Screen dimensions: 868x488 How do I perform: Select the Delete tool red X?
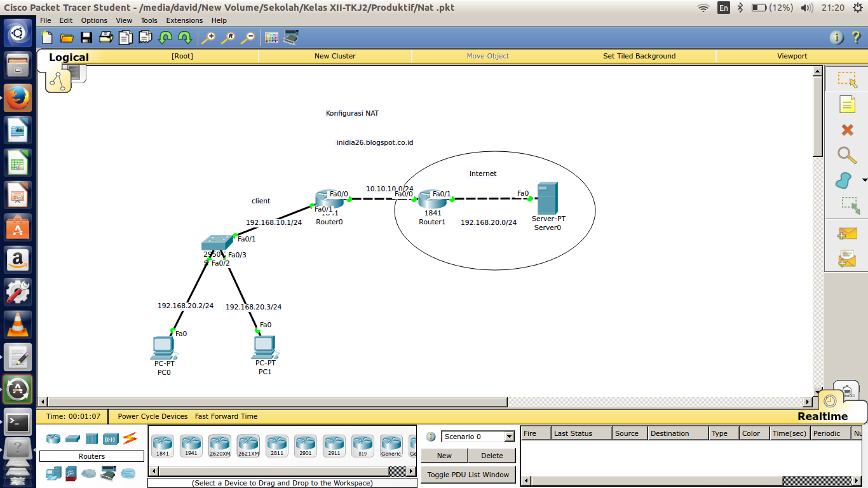[x=846, y=130]
